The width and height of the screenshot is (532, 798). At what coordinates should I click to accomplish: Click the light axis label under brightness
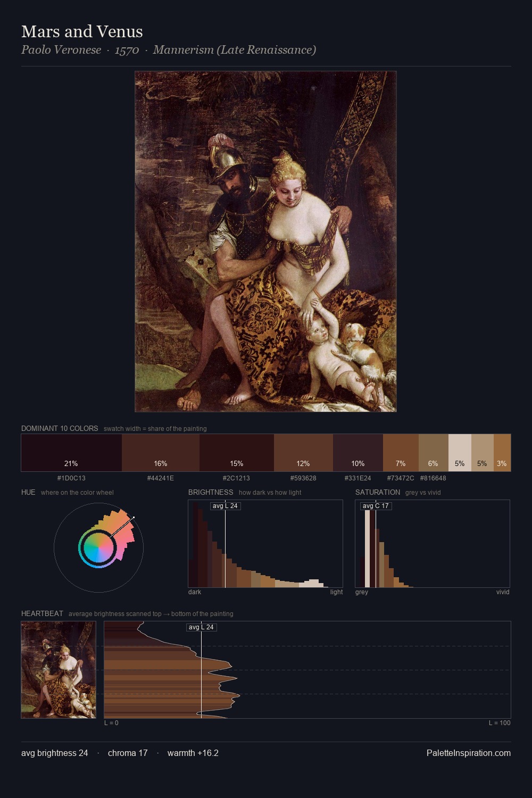[x=336, y=592]
